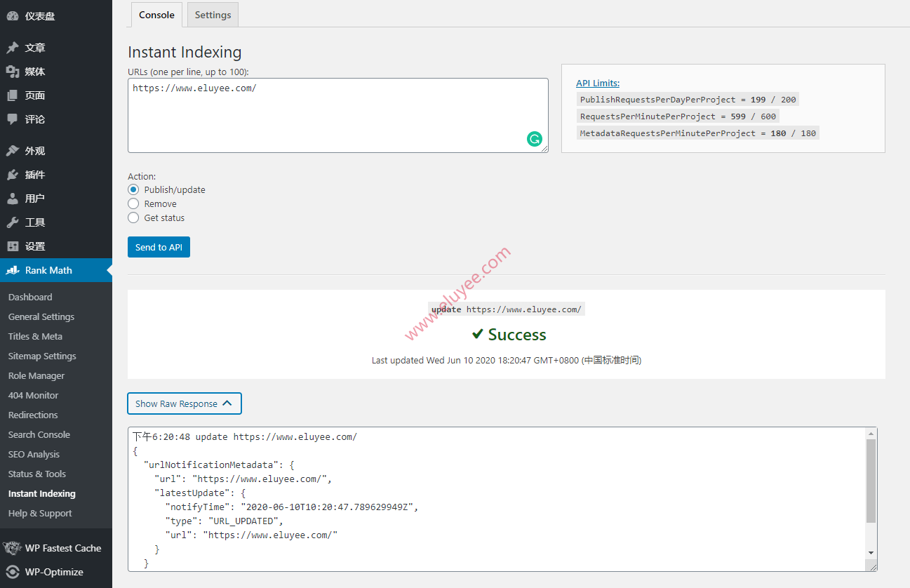Image resolution: width=910 pixels, height=588 pixels.
Task: Open Help & Support submenu
Action: (40, 513)
